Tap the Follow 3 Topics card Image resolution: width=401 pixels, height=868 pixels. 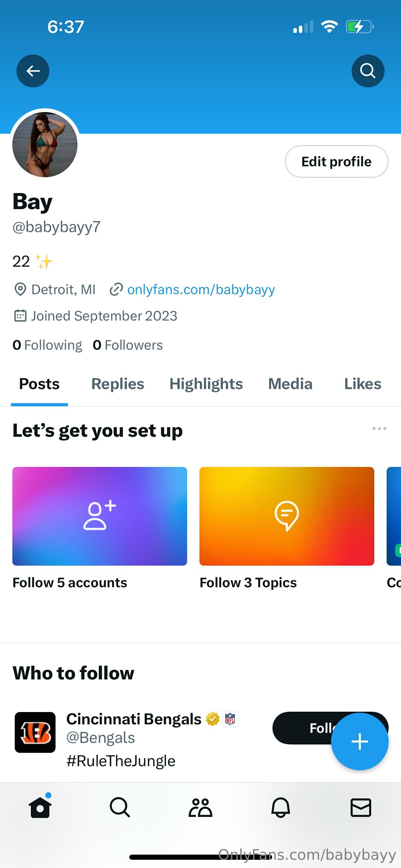point(287,516)
